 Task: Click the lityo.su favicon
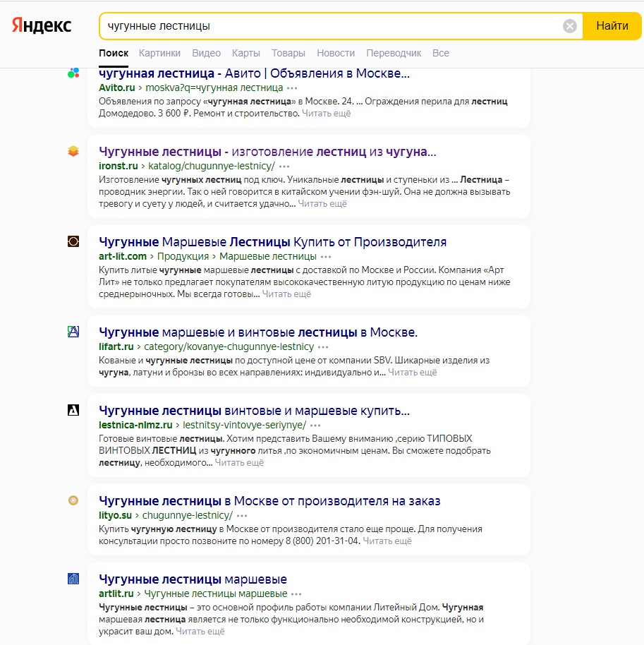pyautogui.click(x=73, y=500)
